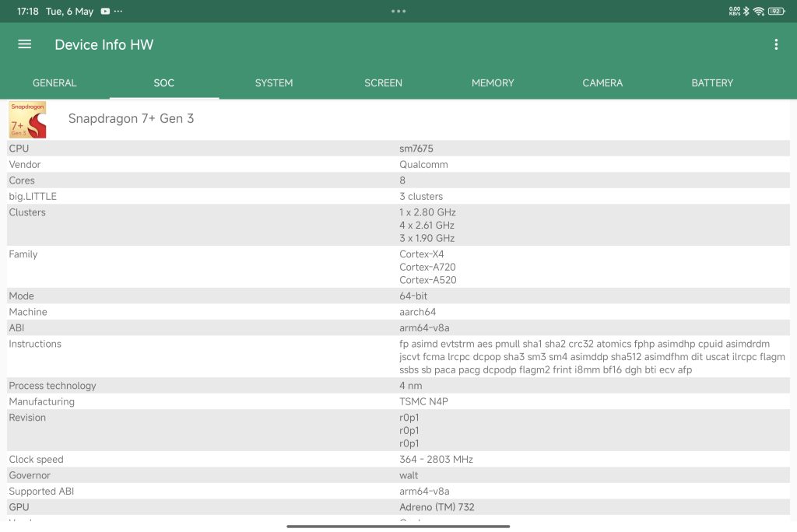Open the SCREEN tab
The image size is (797, 532).
coord(383,82)
